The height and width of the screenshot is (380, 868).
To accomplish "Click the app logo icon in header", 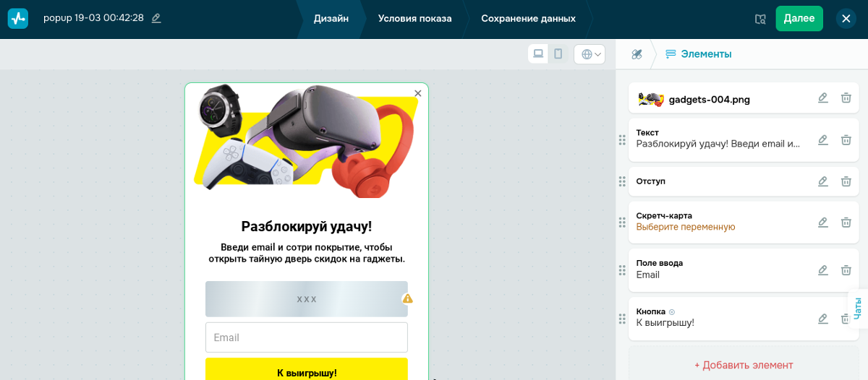I will pyautogui.click(x=18, y=18).
